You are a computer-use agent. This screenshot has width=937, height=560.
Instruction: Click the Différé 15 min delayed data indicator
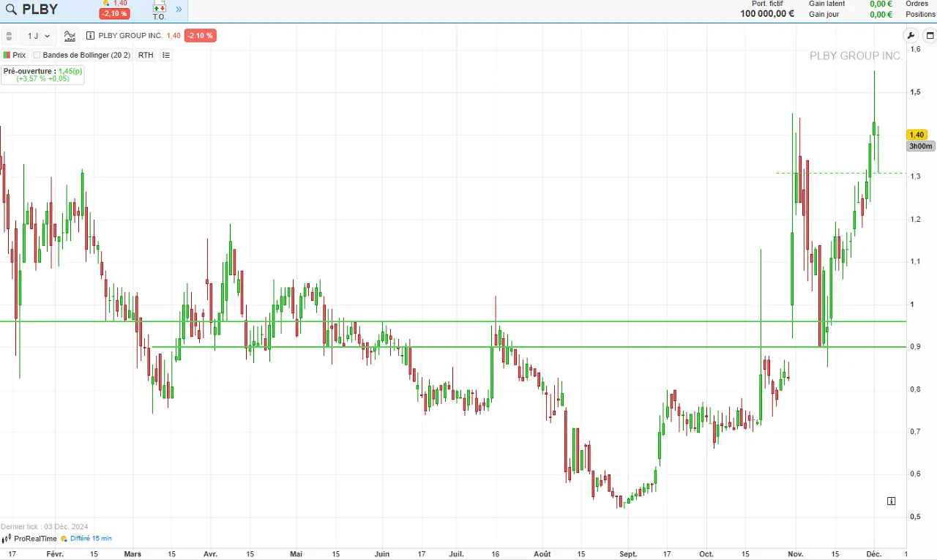click(x=87, y=539)
